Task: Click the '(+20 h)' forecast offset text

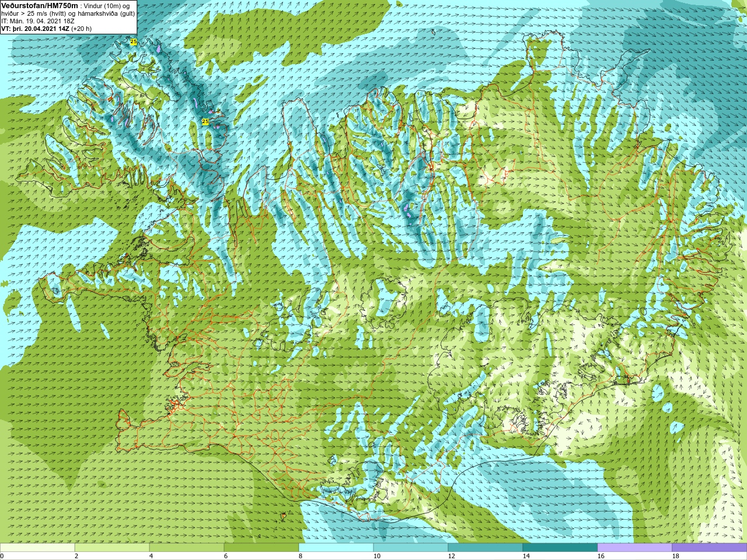Action: (x=81, y=29)
